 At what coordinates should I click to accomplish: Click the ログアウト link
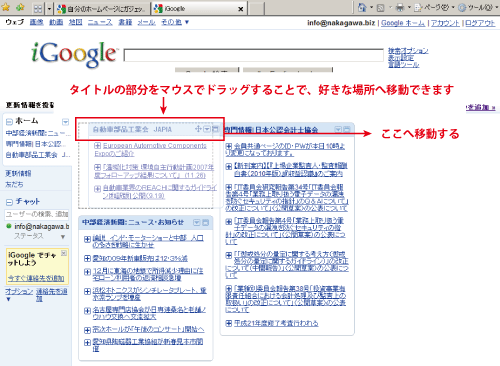click(480, 23)
